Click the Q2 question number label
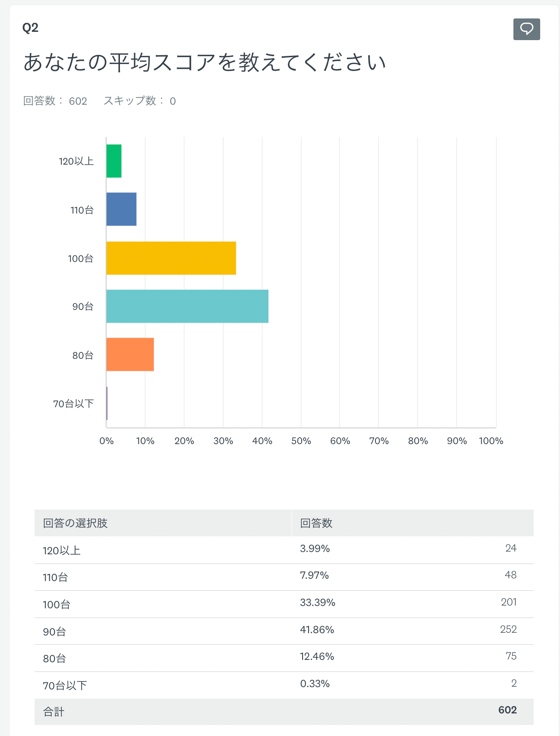 point(30,28)
